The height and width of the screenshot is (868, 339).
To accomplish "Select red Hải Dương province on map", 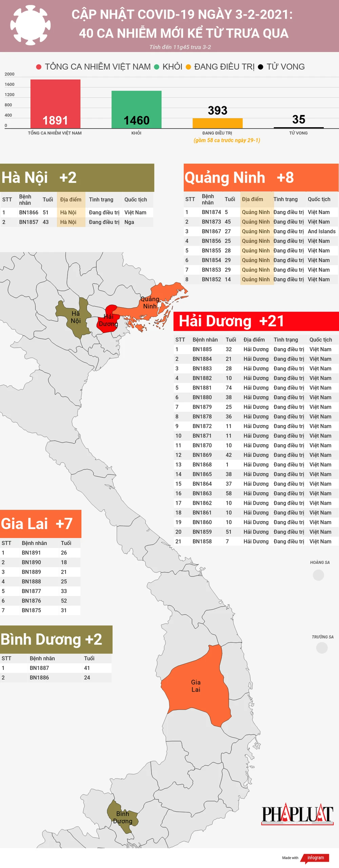I will pyautogui.click(x=108, y=320).
